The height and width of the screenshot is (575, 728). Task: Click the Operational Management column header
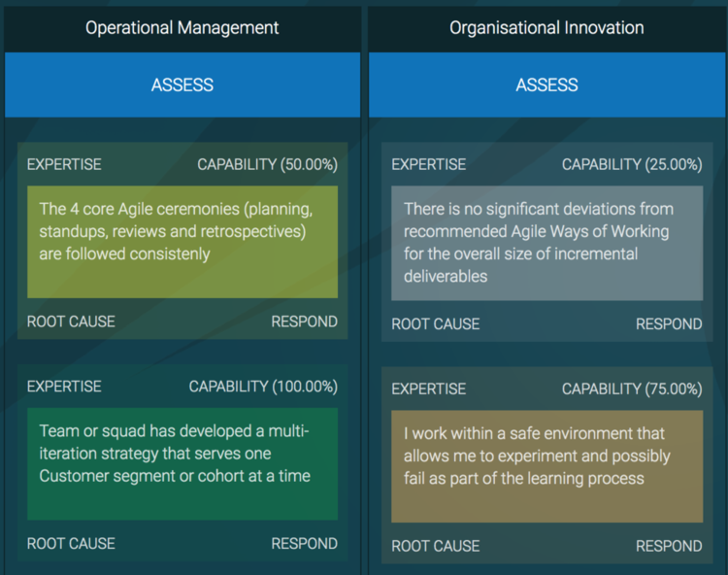tap(182, 28)
